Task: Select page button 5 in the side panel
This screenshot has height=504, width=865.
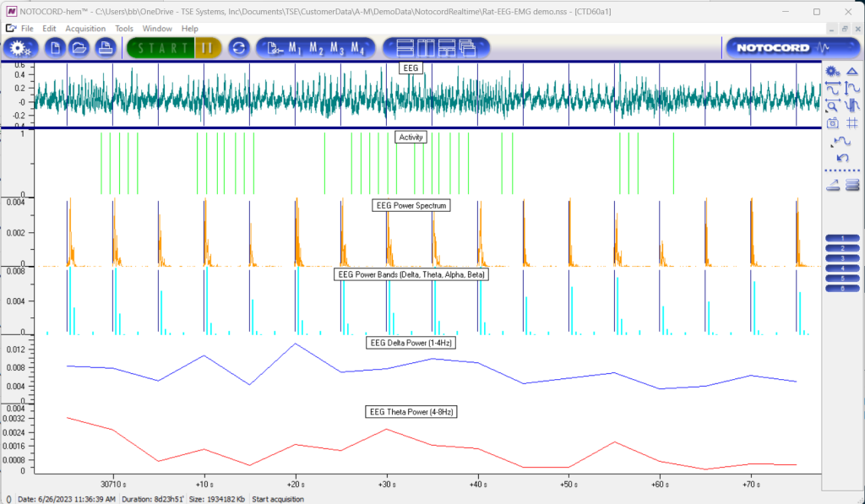Action: pos(842,278)
